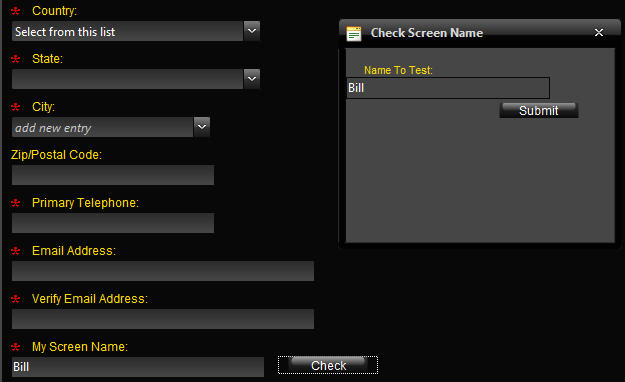Click the Email Address label
The width and height of the screenshot is (625, 382).
[74, 250]
